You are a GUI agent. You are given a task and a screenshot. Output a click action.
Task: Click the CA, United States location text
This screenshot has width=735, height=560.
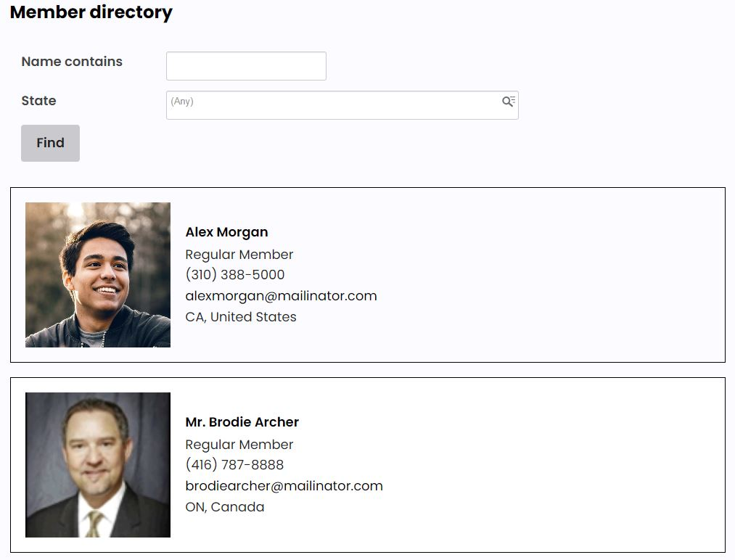pyautogui.click(x=241, y=317)
